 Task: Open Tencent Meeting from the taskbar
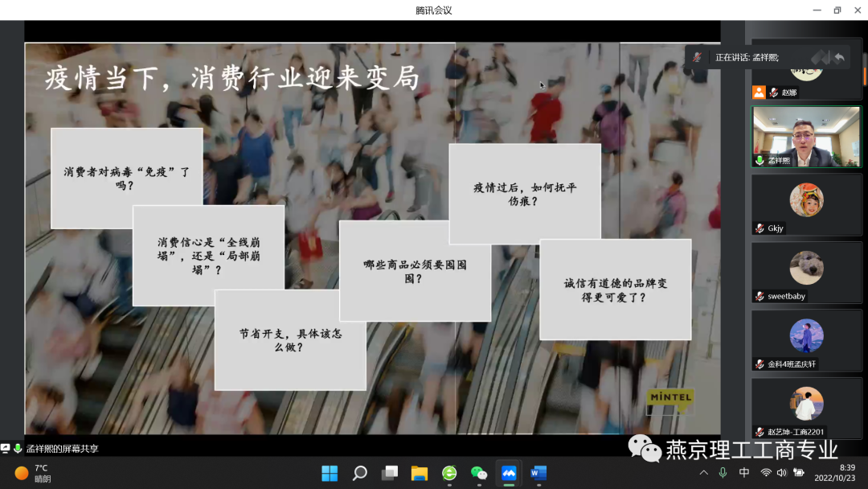tap(508, 473)
